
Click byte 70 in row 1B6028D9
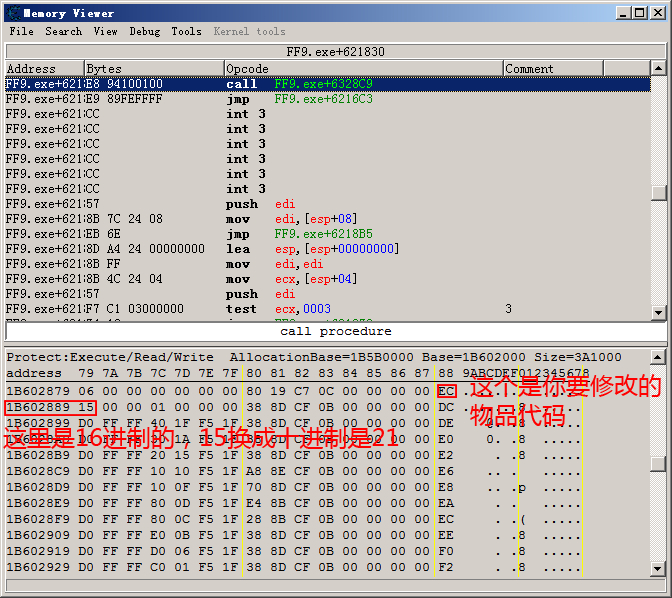click(254, 487)
